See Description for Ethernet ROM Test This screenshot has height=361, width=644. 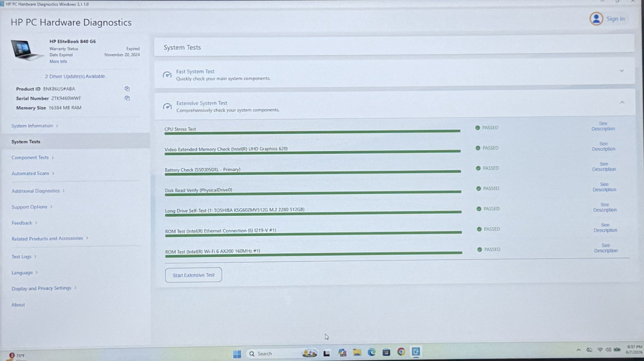click(x=605, y=228)
